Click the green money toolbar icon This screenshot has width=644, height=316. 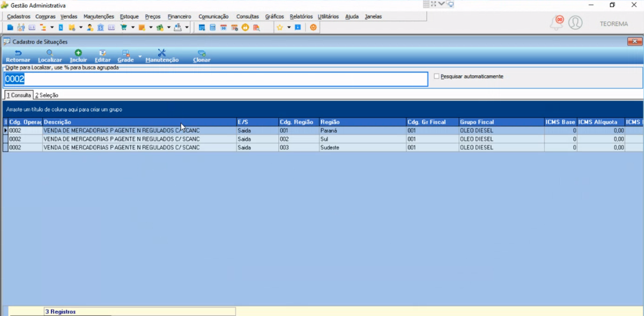point(160,27)
